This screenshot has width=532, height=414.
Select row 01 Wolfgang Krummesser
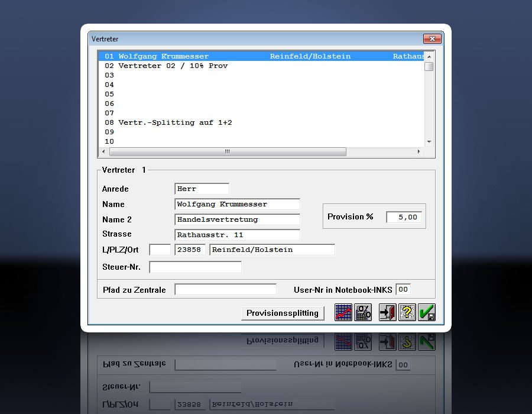coord(261,56)
